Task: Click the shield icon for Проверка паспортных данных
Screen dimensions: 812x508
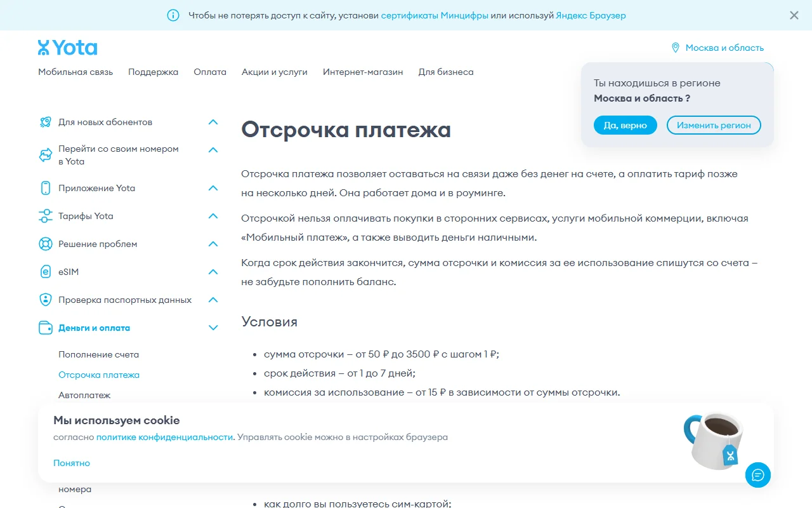Action: pyautogui.click(x=45, y=300)
